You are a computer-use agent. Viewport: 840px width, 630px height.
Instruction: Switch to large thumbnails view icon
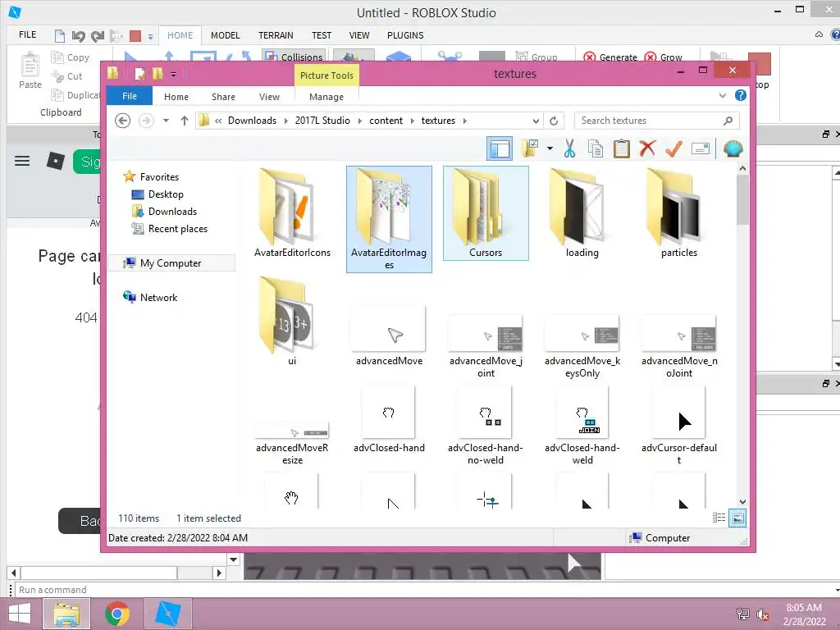[737, 518]
